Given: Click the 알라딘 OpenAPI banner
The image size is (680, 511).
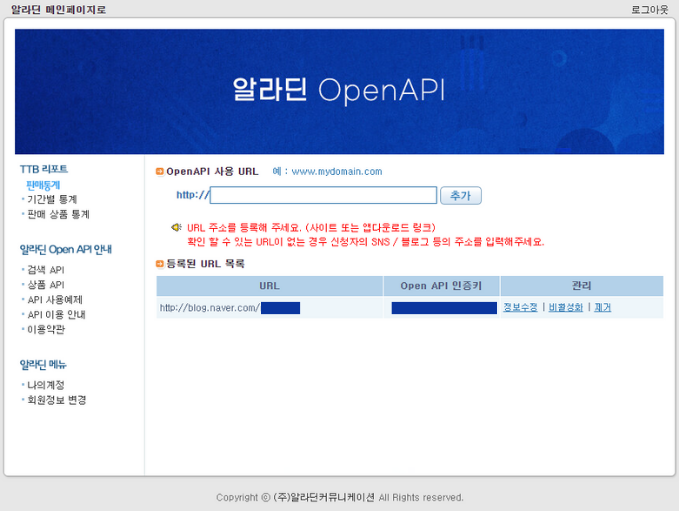Looking at the screenshot, I should click(339, 92).
